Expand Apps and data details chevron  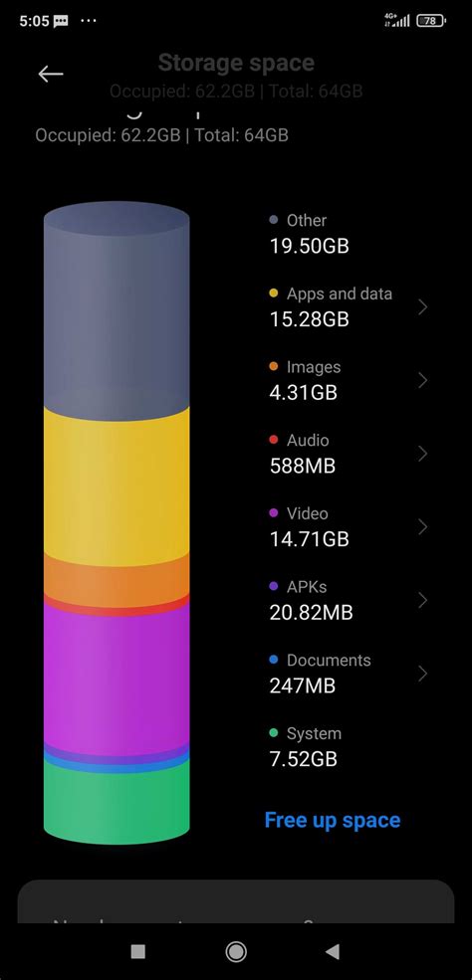tap(422, 306)
